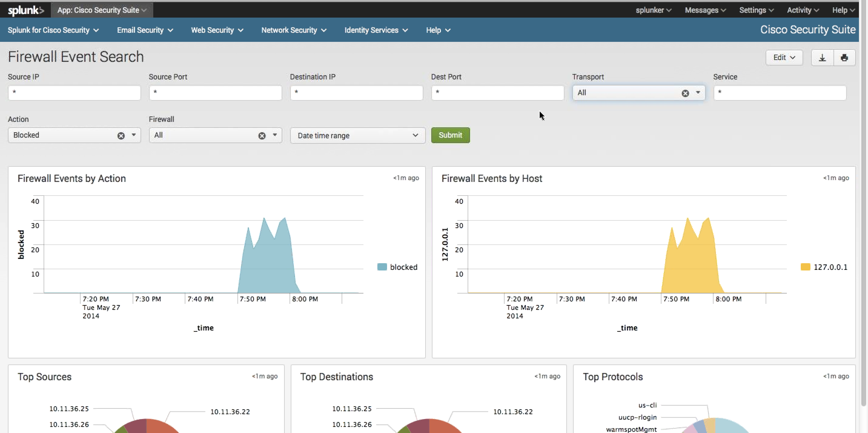This screenshot has width=868, height=433.
Task: Open the Firewall dropdown arrow
Action: click(275, 135)
